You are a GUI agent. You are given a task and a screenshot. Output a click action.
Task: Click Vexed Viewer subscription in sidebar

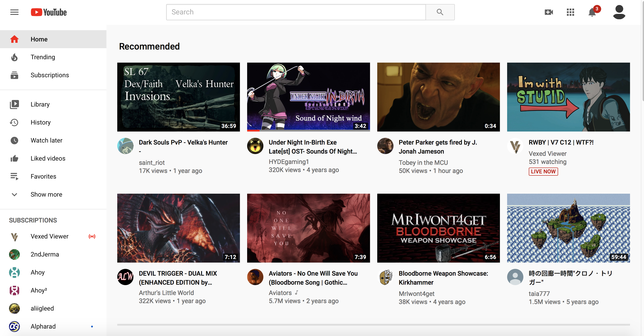pyautogui.click(x=53, y=236)
